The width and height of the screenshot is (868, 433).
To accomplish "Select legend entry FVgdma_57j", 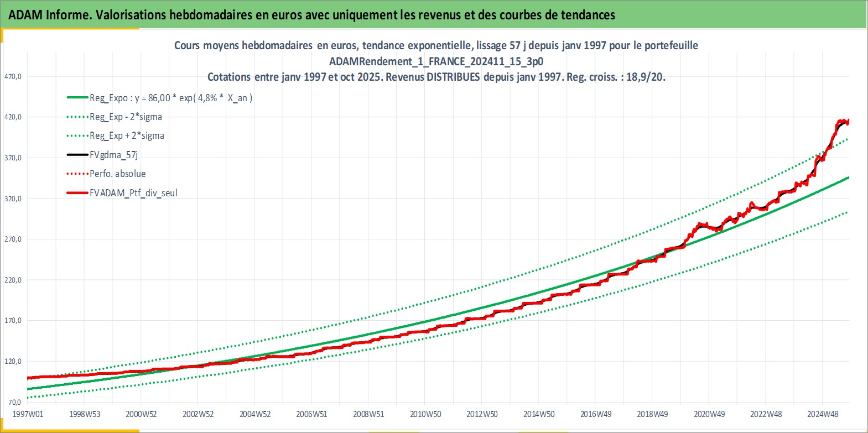I will [x=113, y=155].
